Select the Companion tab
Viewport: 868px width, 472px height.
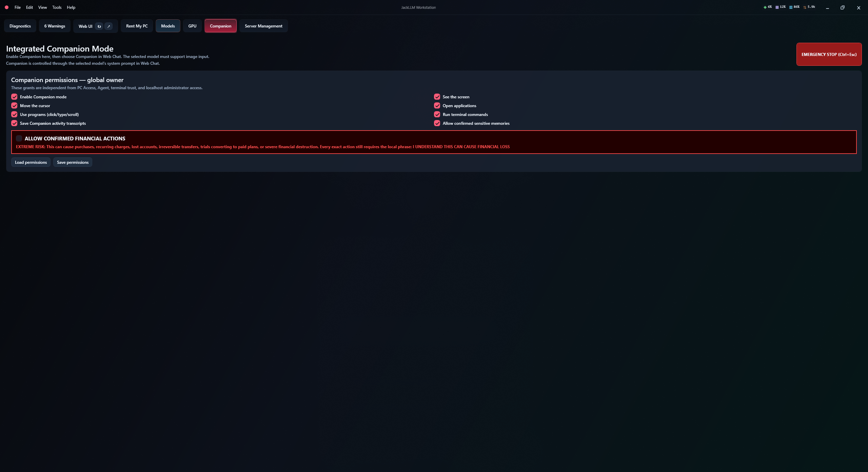(220, 26)
